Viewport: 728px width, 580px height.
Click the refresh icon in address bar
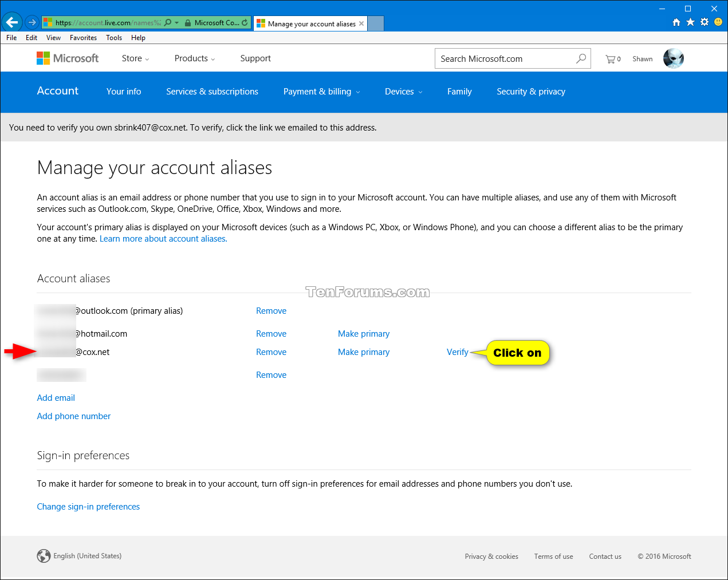tap(245, 23)
